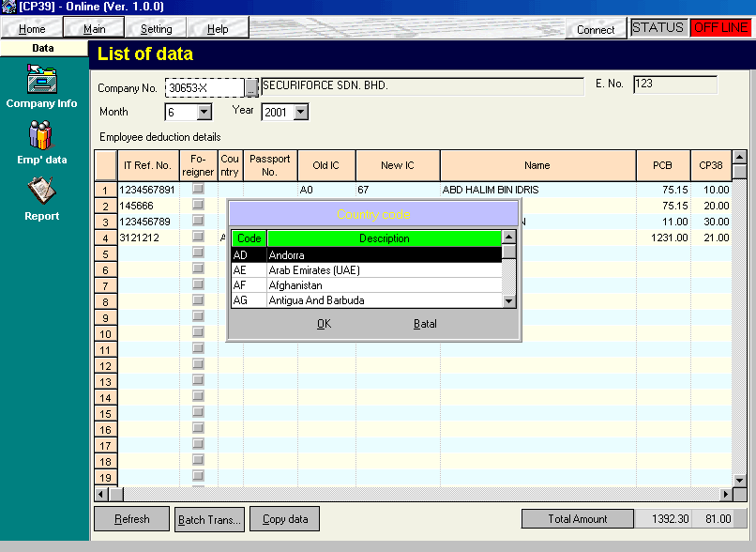This screenshot has width=756, height=552.
Task: Toggle Foreigner checkbox in row 1
Action: (x=198, y=190)
